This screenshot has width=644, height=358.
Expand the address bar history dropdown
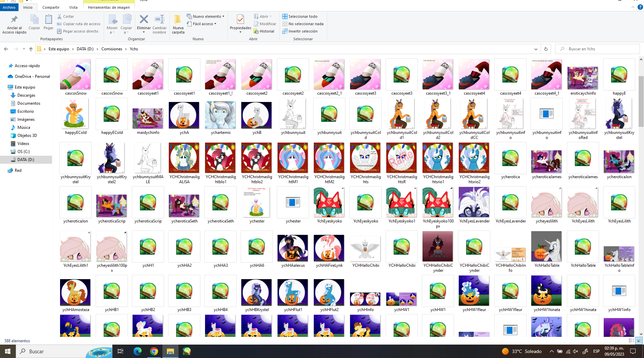point(536,49)
